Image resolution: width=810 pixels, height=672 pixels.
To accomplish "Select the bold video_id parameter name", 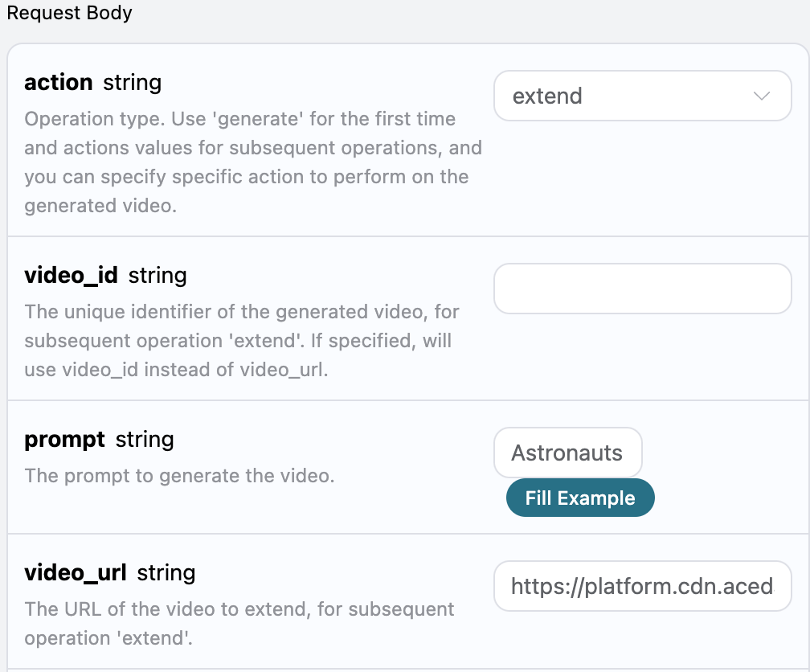I will 72,275.
